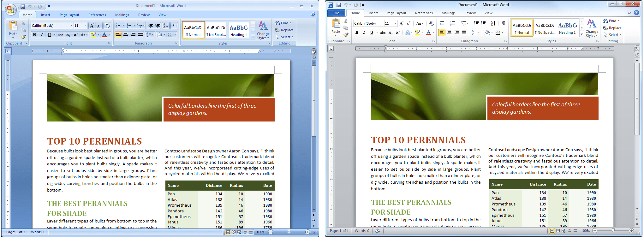This screenshot has height=237, width=644.
Task: Click Help question mark in right window
Action: coord(636,13)
